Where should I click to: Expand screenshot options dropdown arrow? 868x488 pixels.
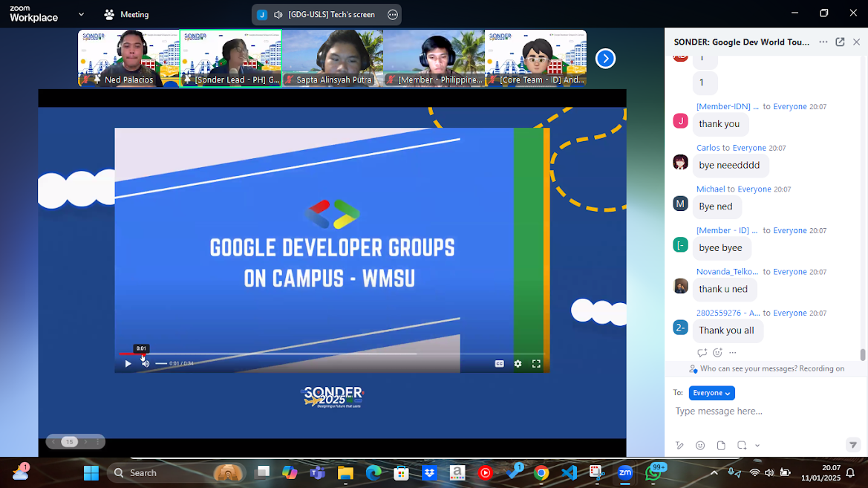coord(757,446)
